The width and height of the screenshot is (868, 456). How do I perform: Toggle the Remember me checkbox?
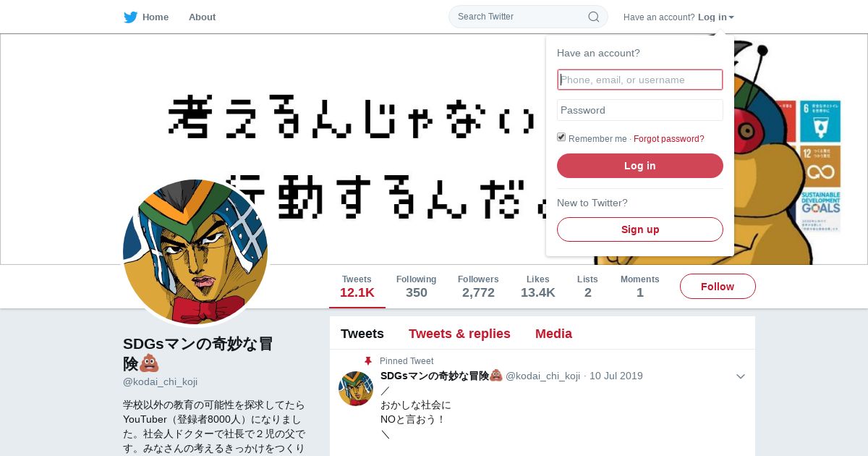(561, 138)
